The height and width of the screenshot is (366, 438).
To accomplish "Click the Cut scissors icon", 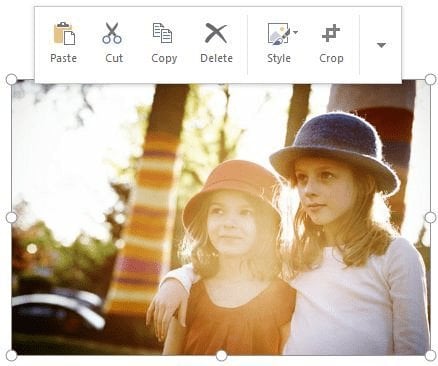I will (x=112, y=33).
